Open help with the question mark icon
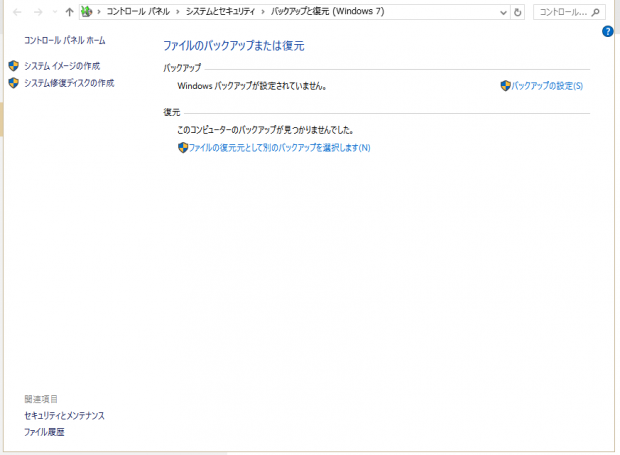620x455 pixels. (x=607, y=31)
